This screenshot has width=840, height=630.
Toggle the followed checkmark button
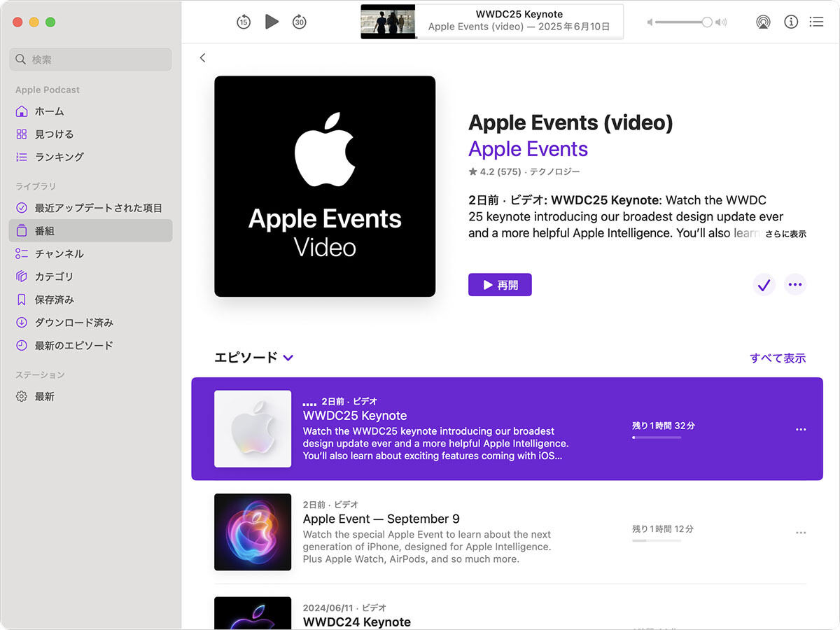coord(764,285)
